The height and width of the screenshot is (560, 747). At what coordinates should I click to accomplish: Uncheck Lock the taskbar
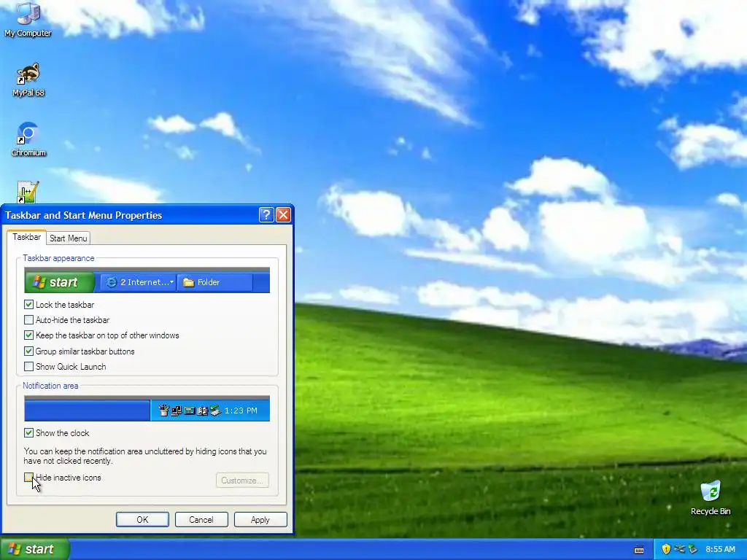click(x=28, y=304)
